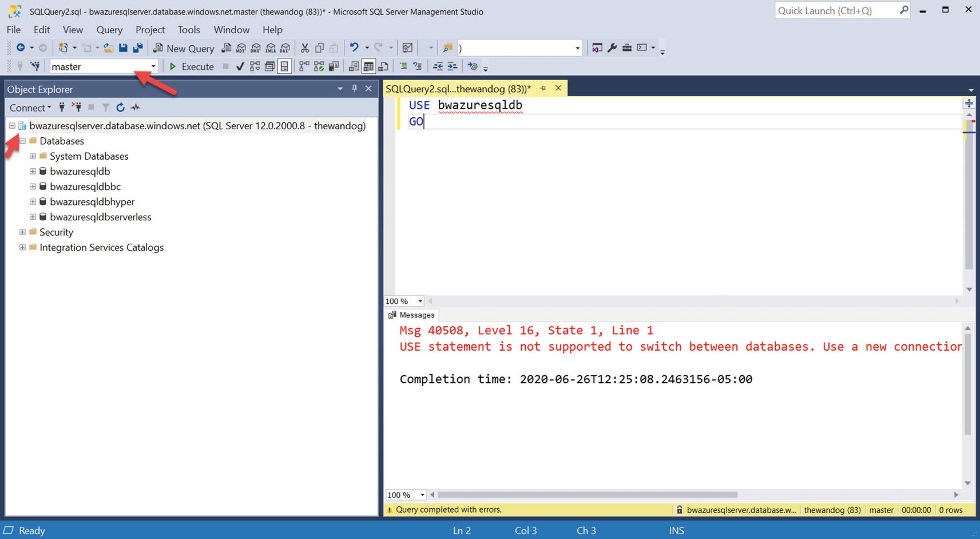Click the Cut scissors icon
The height and width of the screenshot is (539, 980).
tap(305, 48)
